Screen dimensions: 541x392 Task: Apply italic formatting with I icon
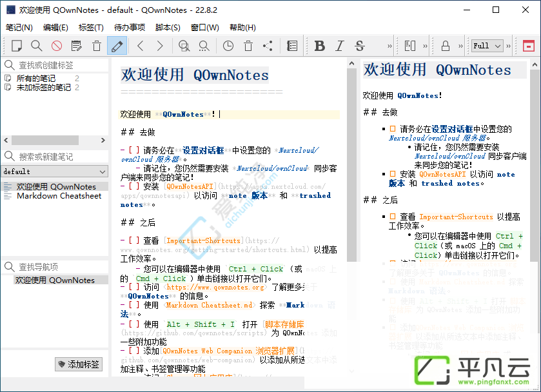(x=340, y=46)
